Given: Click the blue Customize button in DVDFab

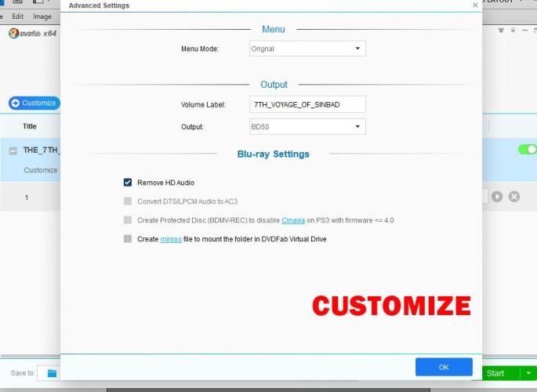Looking at the screenshot, I should 34,103.
